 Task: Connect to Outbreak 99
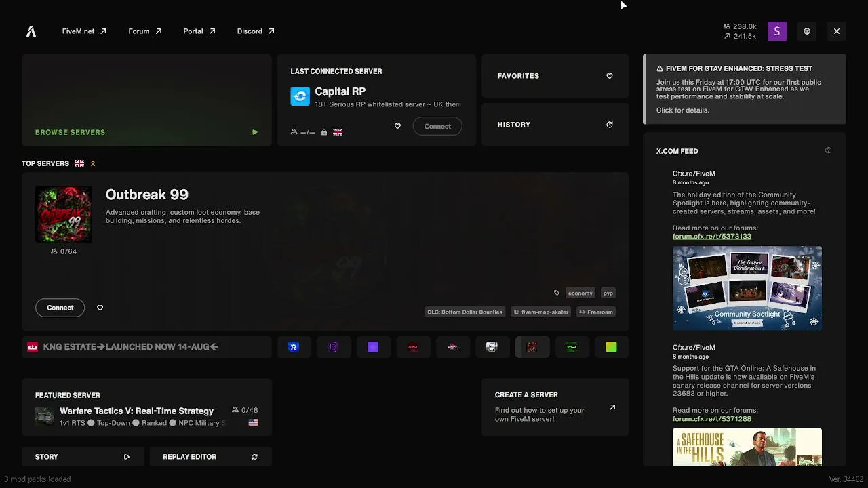pos(60,308)
